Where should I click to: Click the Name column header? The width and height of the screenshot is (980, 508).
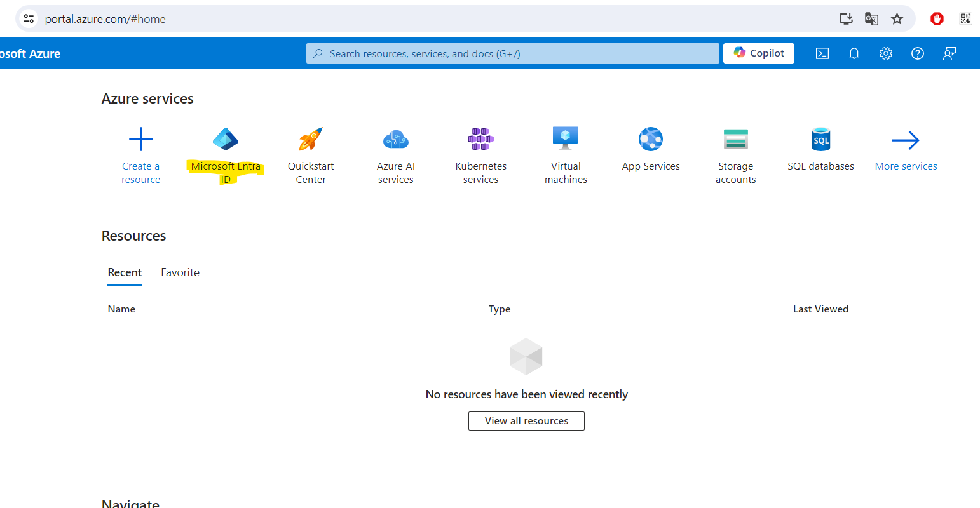click(121, 309)
